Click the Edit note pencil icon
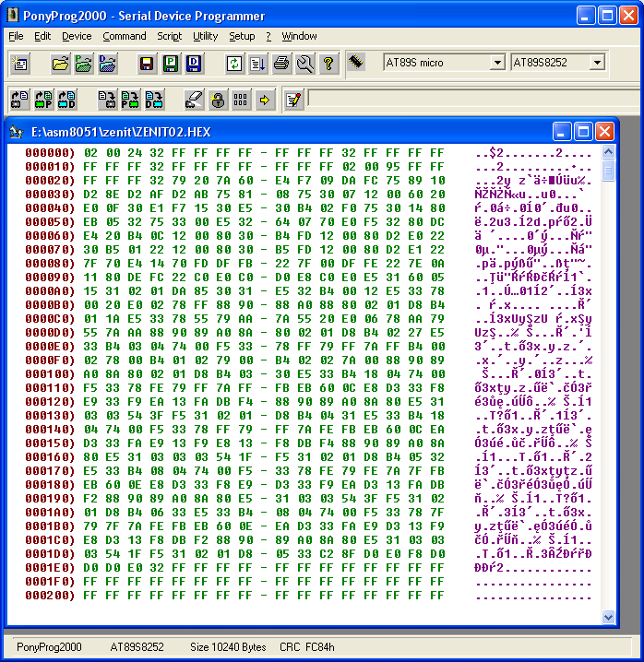 294,100
